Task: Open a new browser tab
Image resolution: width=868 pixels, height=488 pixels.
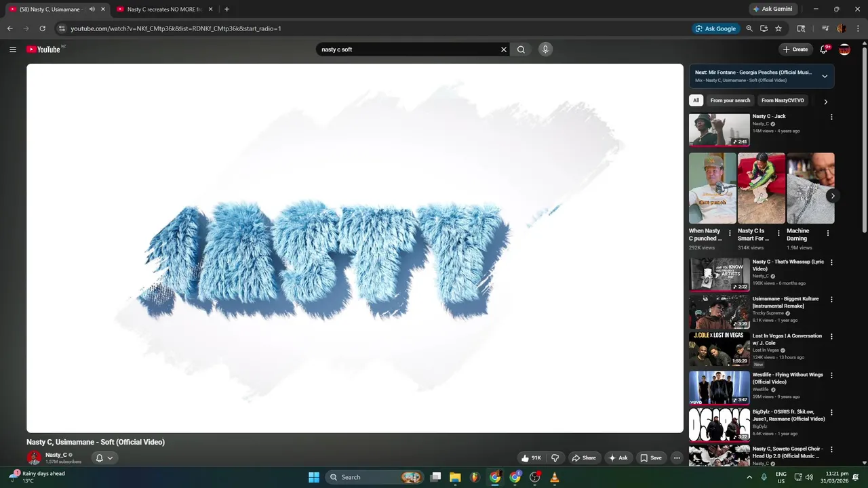Action: 226,9
